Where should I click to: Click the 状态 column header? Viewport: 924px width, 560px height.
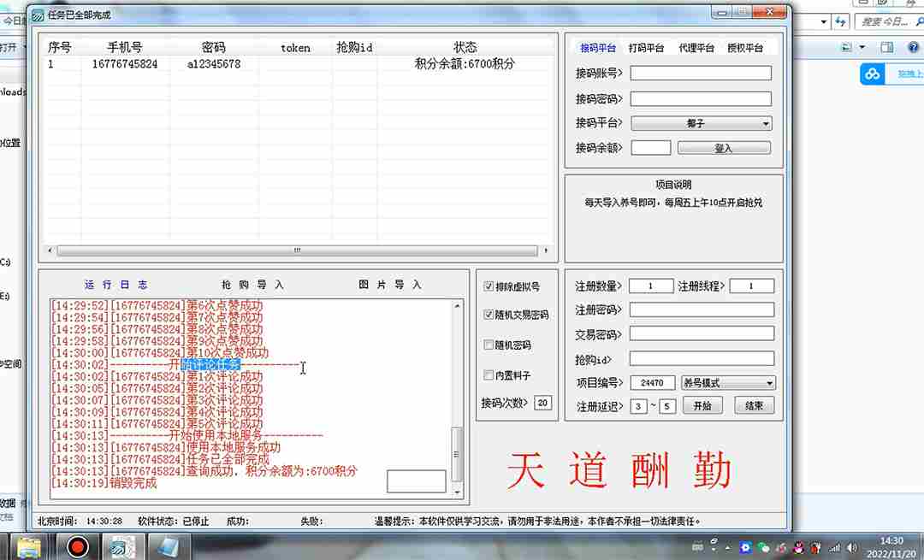(x=465, y=47)
